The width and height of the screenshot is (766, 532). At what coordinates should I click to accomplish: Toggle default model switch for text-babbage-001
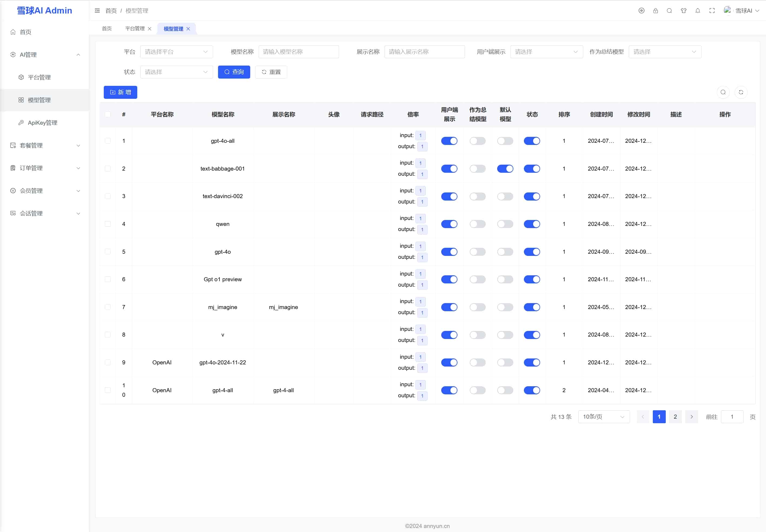coord(505,169)
